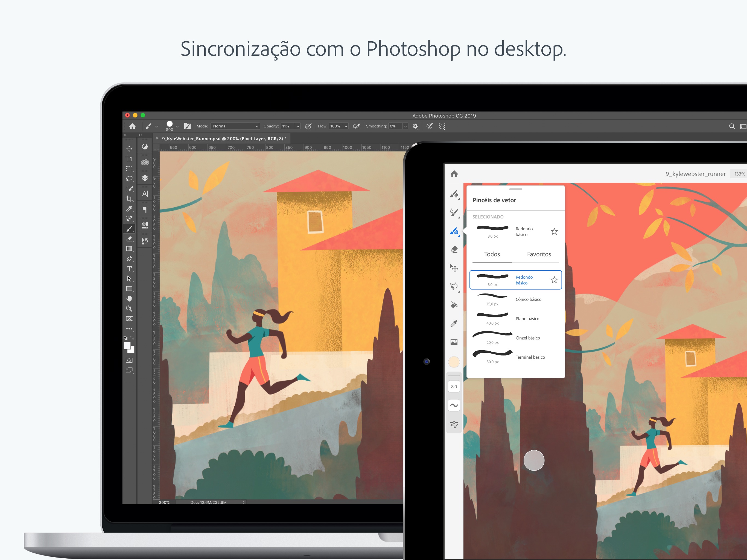Open the Character panel icon
Image resolution: width=747 pixels, height=560 pixels.
tap(145, 194)
